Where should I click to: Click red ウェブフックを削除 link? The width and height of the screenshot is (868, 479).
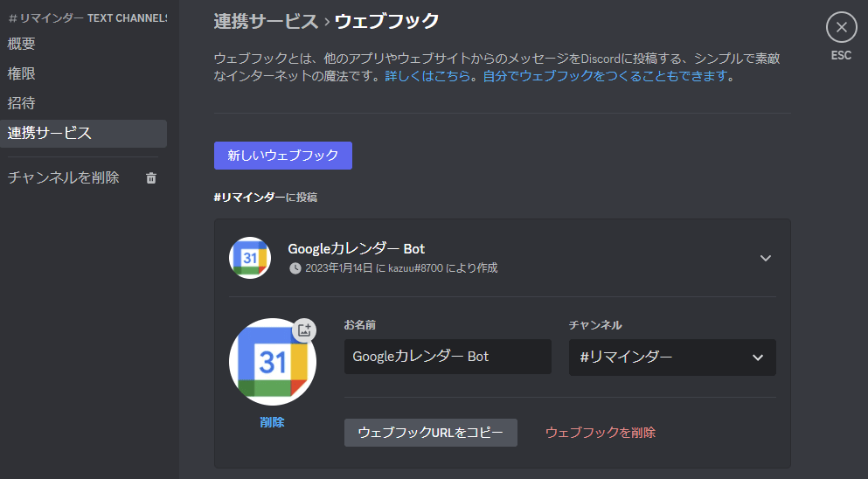click(600, 433)
